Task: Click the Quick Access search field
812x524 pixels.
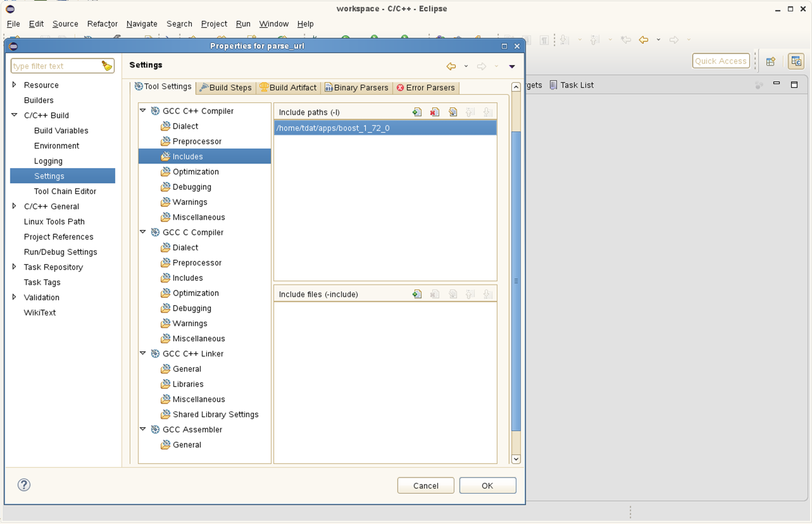Action: [720, 61]
